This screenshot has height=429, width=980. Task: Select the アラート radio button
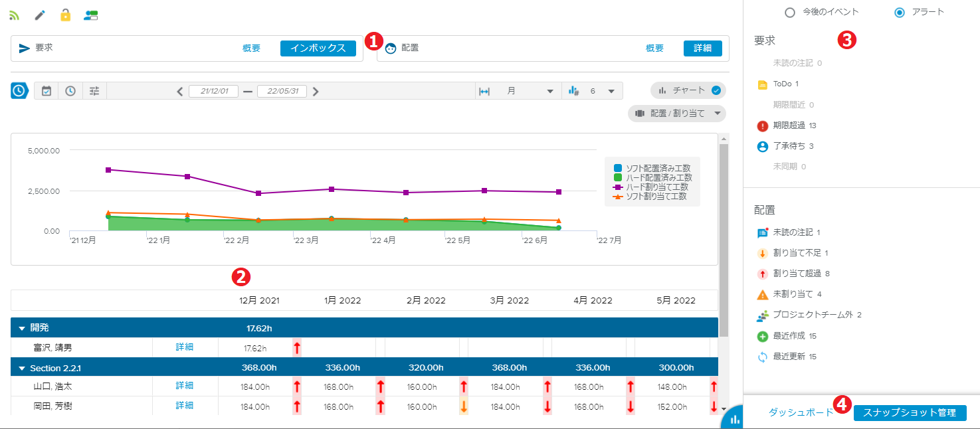tap(900, 12)
